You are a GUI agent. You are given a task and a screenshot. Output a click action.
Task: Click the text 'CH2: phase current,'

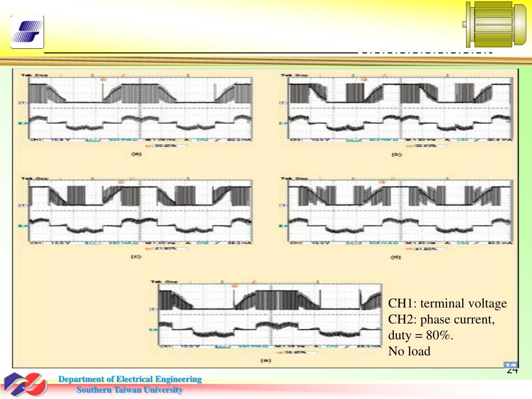(x=442, y=320)
